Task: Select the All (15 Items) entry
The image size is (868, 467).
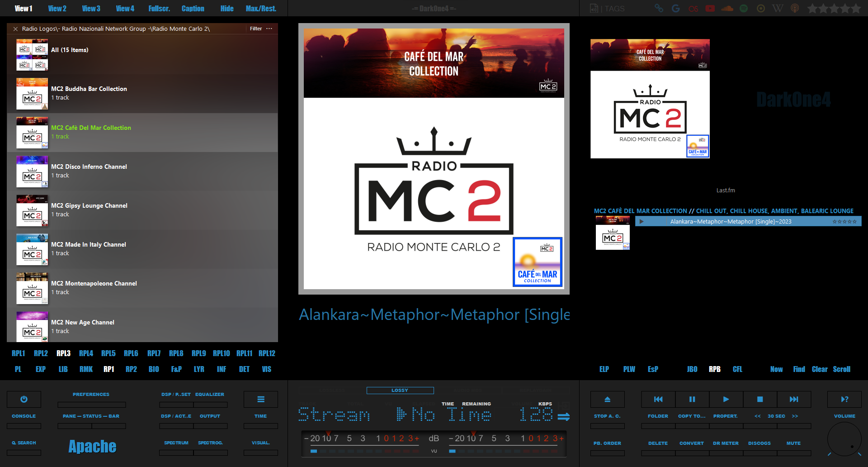Action: click(142, 55)
